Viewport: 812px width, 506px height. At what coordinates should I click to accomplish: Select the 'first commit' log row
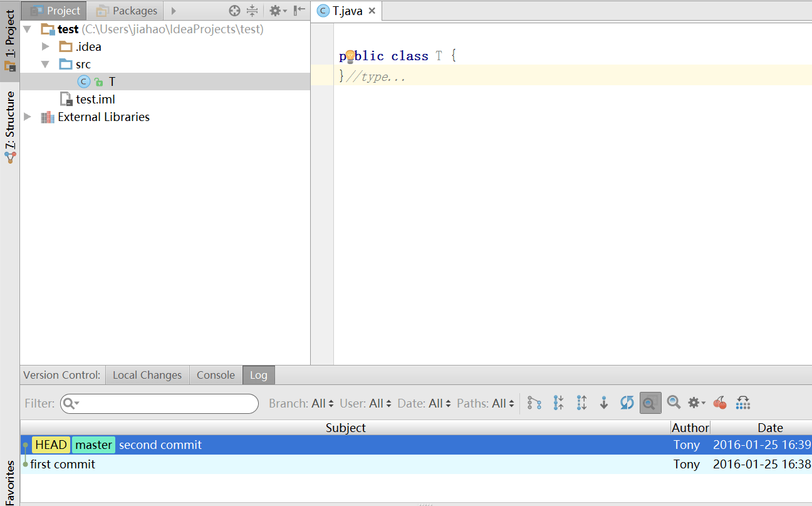tap(416, 464)
